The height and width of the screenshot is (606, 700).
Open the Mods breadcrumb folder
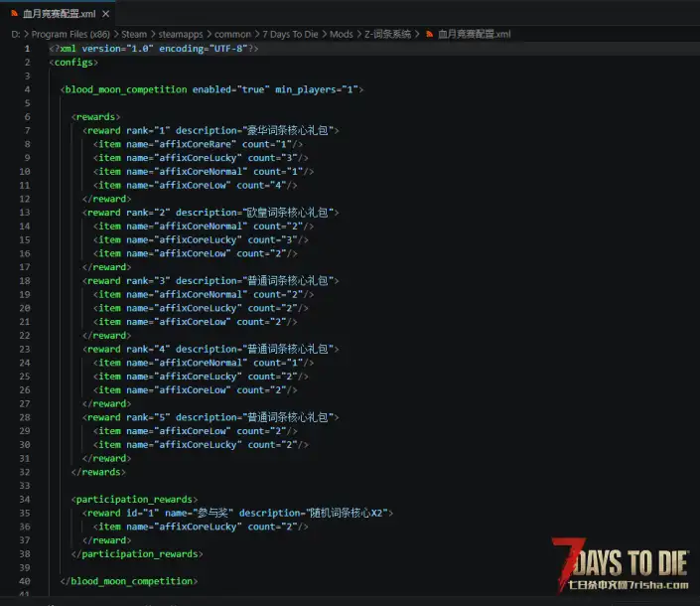342,34
